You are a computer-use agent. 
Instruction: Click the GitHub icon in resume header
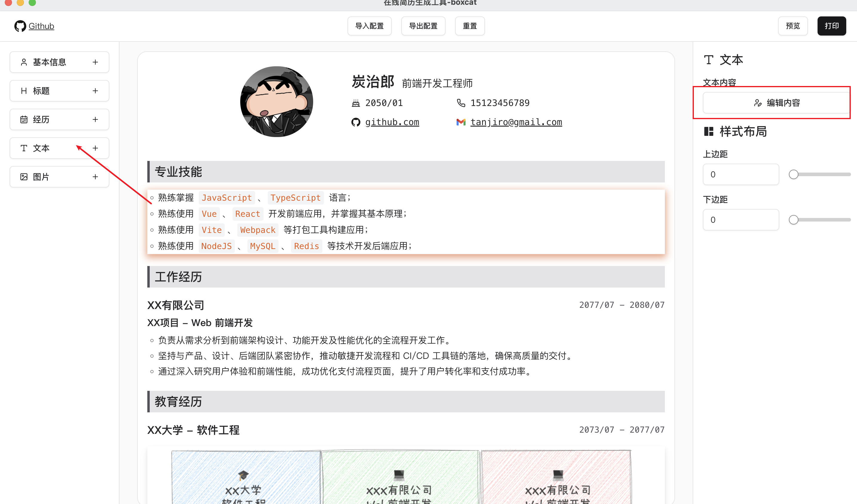(356, 122)
